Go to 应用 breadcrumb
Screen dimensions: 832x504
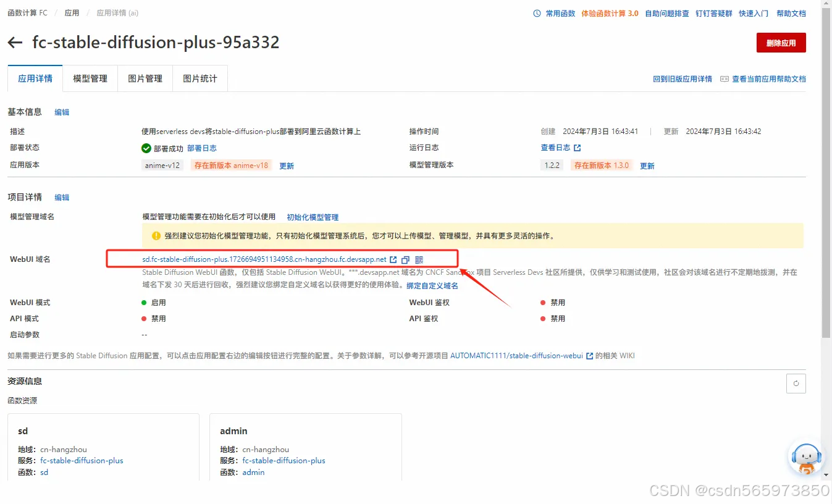72,13
